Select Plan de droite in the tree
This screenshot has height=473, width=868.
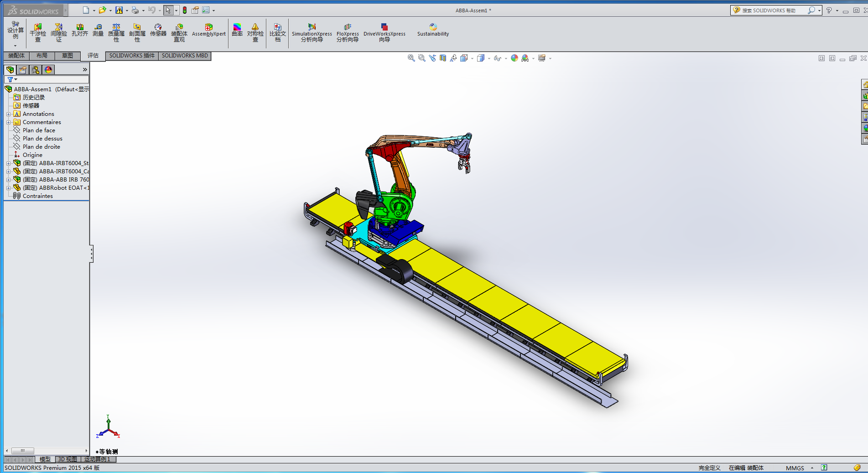(41, 147)
